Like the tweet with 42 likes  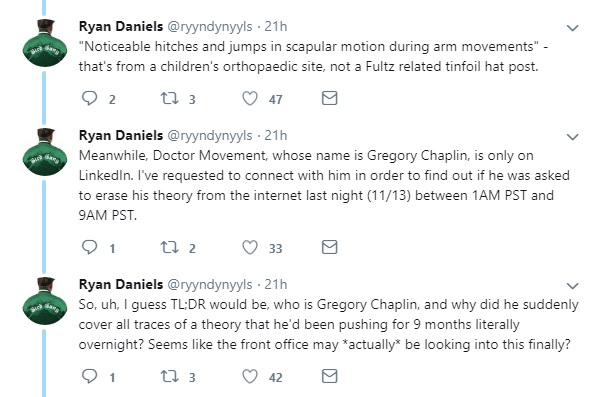click(x=250, y=376)
